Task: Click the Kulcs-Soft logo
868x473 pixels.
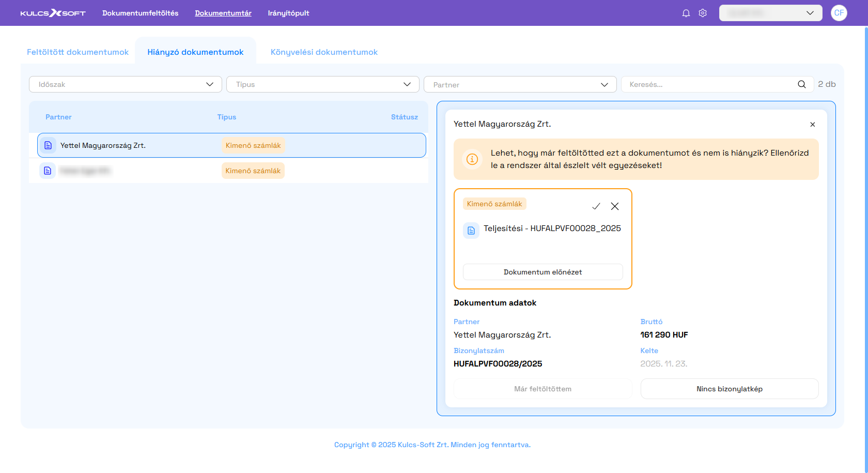Action: point(53,13)
